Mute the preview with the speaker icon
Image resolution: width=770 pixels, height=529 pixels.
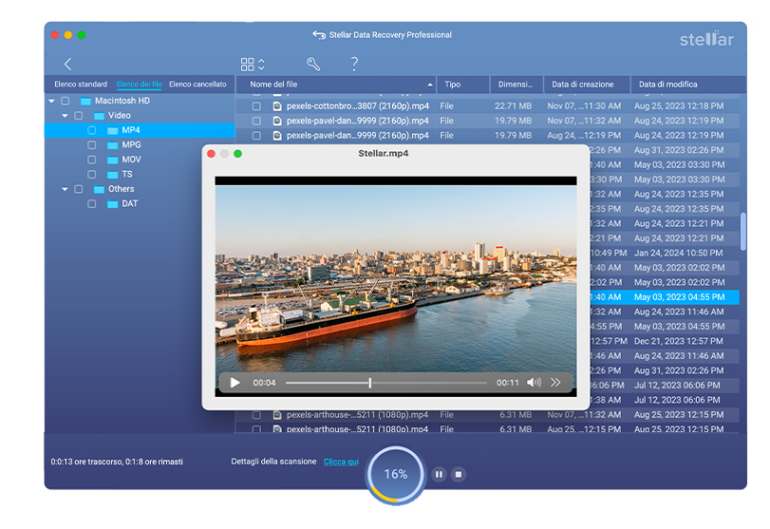pos(534,382)
